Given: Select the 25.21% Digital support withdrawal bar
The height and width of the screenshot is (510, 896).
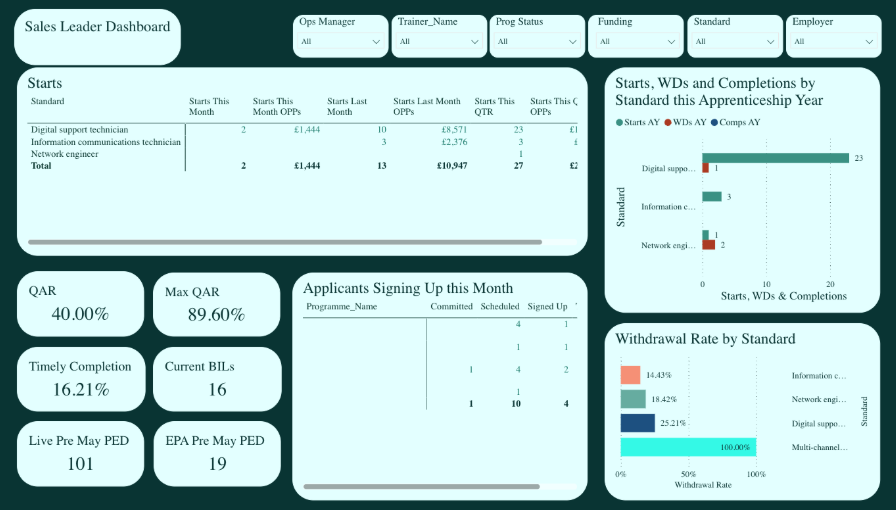Looking at the screenshot, I should click(637, 423).
